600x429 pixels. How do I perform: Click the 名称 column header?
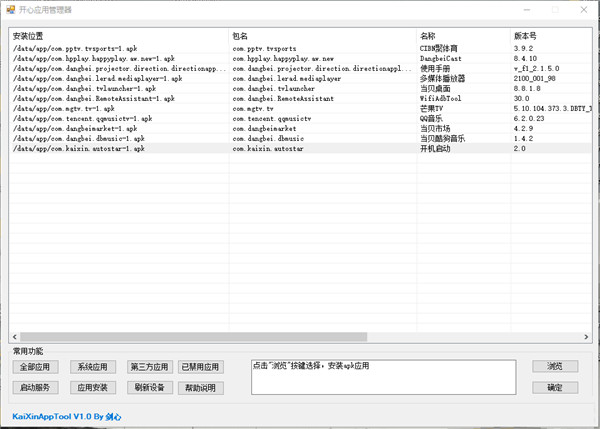462,36
